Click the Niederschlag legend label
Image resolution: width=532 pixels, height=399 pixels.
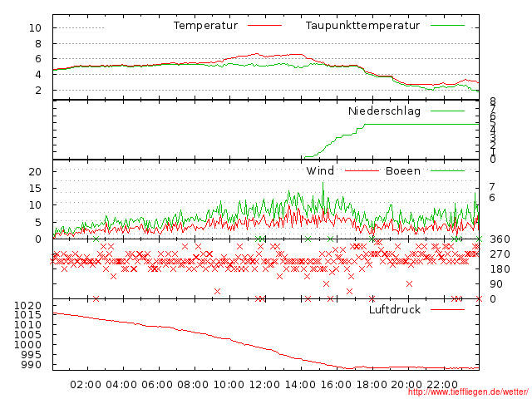pyautogui.click(x=384, y=111)
